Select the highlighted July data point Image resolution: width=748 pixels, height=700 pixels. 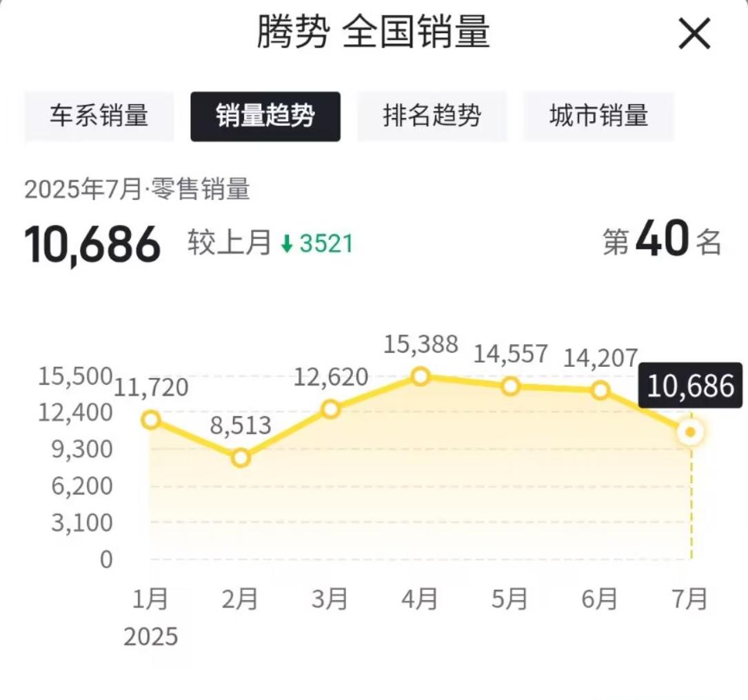pyautogui.click(x=690, y=432)
